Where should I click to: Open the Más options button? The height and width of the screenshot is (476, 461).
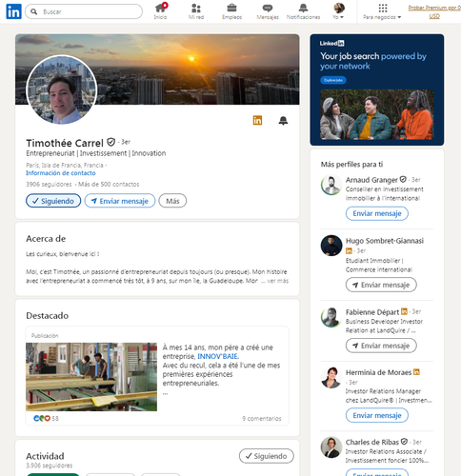(172, 201)
